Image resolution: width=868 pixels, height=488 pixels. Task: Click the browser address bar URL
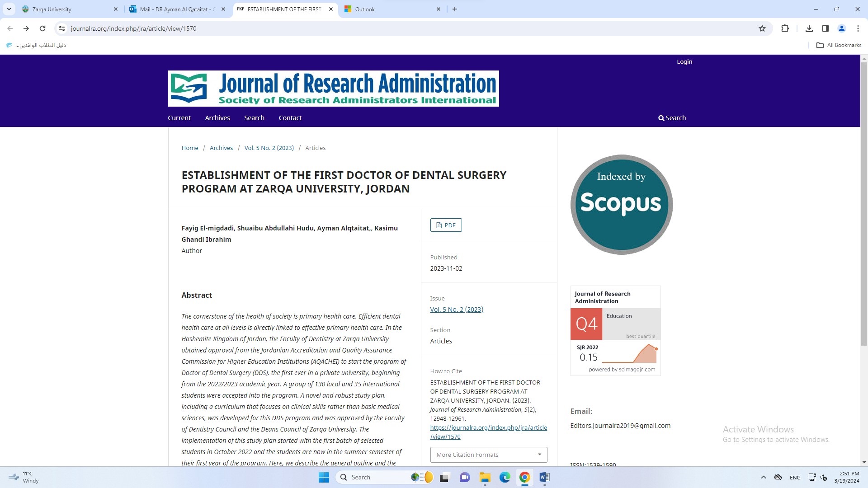133,28
